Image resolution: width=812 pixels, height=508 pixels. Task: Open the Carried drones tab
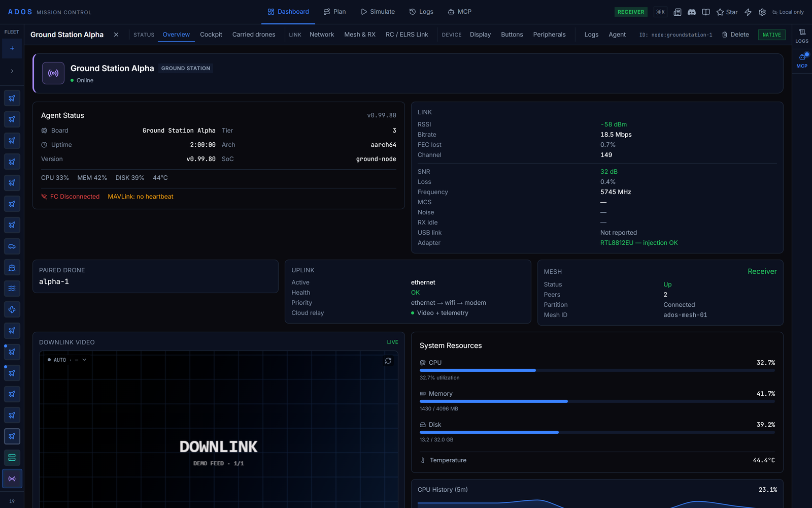(x=254, y=35)
